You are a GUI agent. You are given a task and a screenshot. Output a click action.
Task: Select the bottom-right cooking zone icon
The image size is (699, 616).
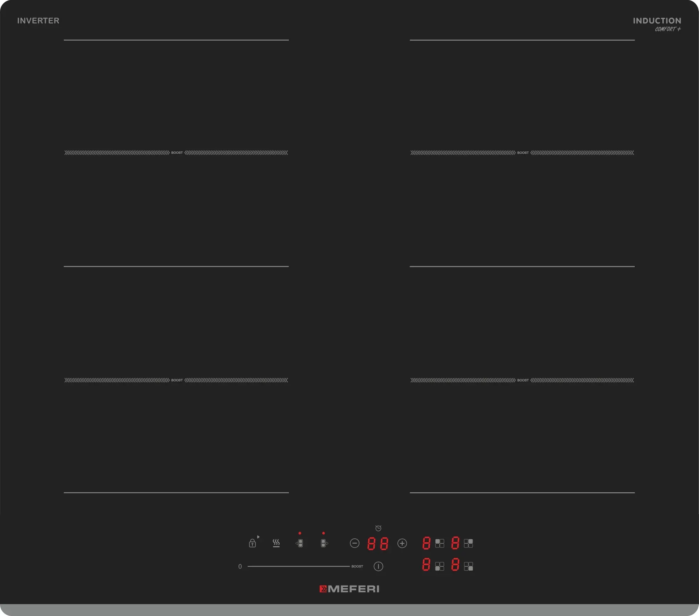468,566
